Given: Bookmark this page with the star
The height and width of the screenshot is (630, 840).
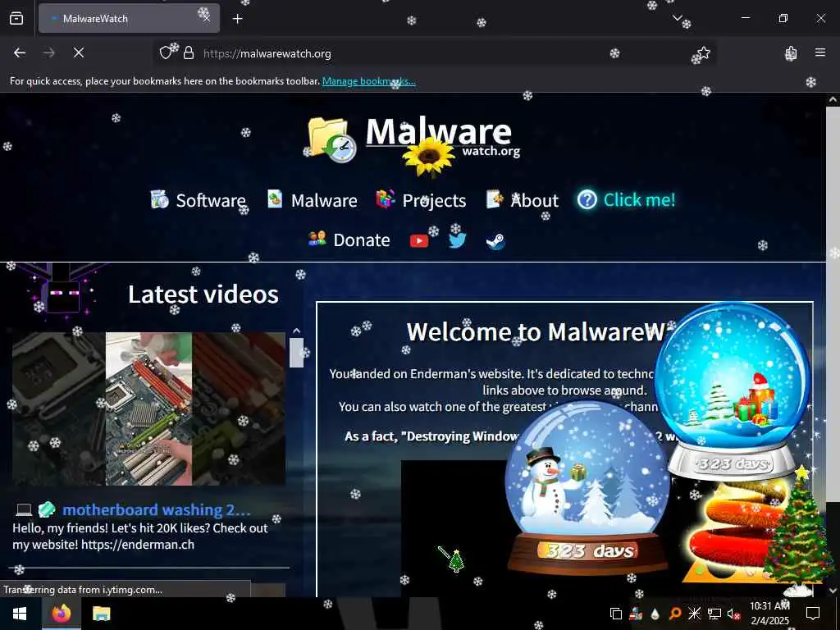Looking at the screenshot, I should click(703, 53).
